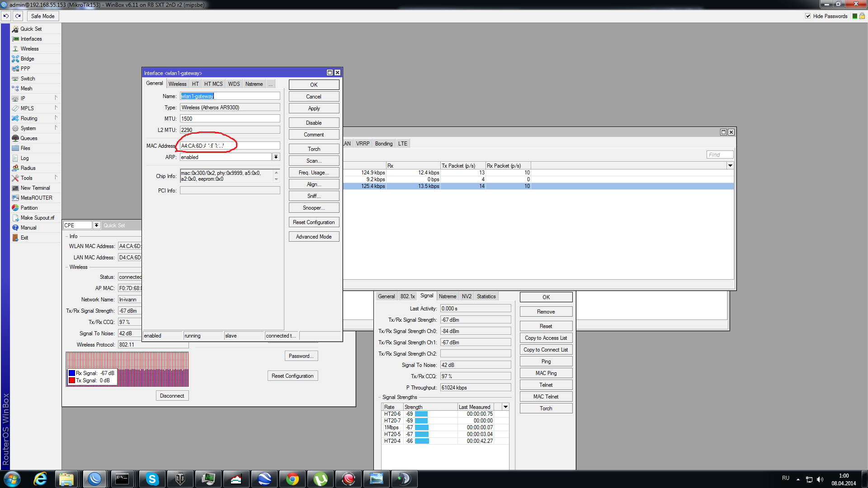Click the MTU input field

[x=230, y=118]
